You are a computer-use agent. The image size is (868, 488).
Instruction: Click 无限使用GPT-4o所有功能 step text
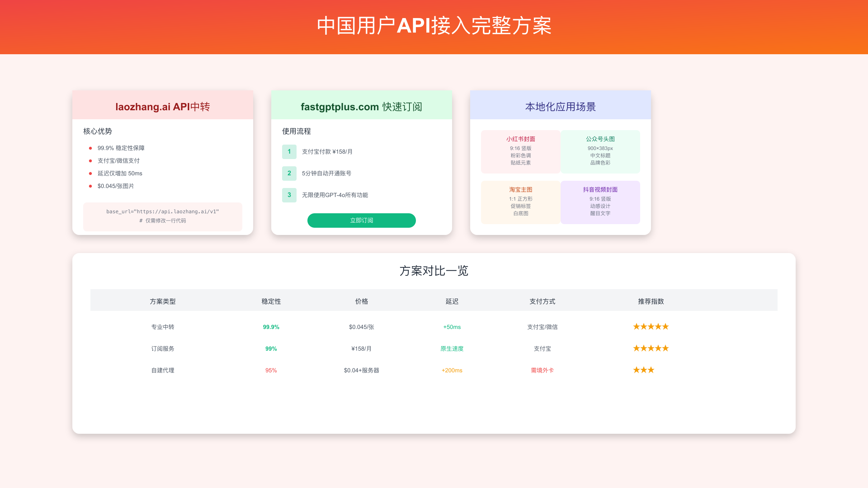(x=335, y=195)
